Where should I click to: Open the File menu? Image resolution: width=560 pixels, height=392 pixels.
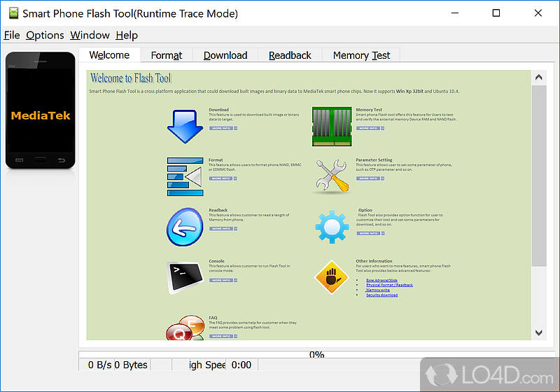(12, 35)
